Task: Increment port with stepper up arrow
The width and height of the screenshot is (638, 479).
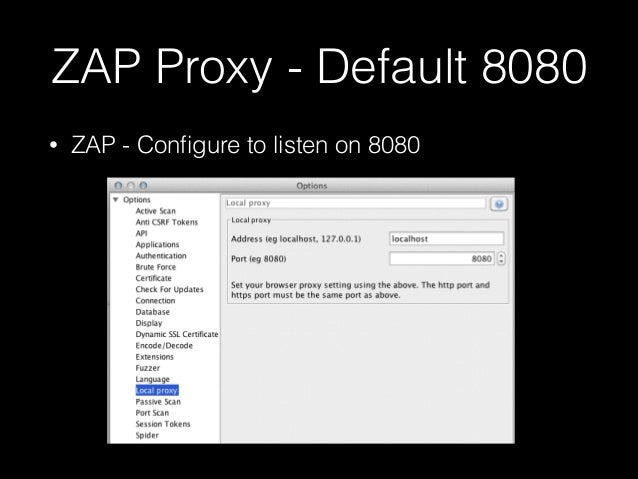Action: click(x=501, y=256)
